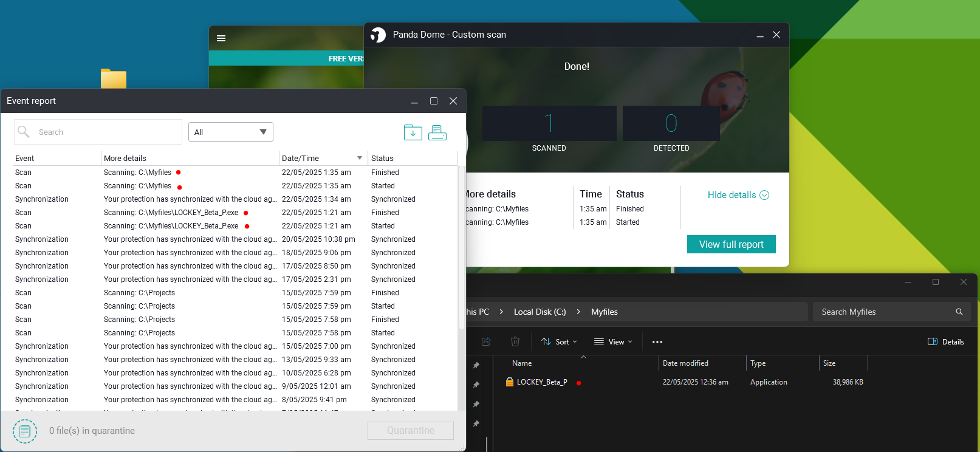The width and height of the screenshot is (980, 452).
Task: Sort by Type column in File Explorer
Action: click(x=783, y=363)
